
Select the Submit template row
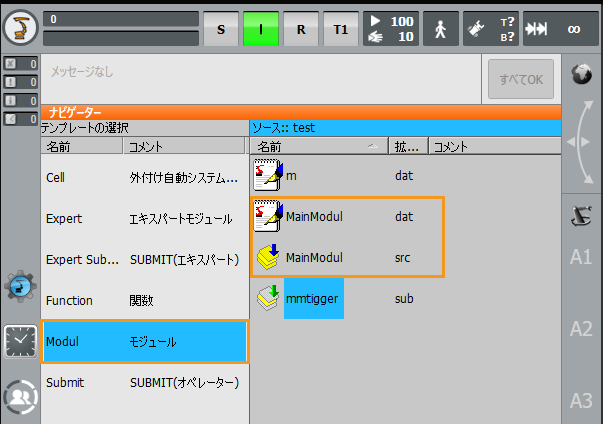145,383
